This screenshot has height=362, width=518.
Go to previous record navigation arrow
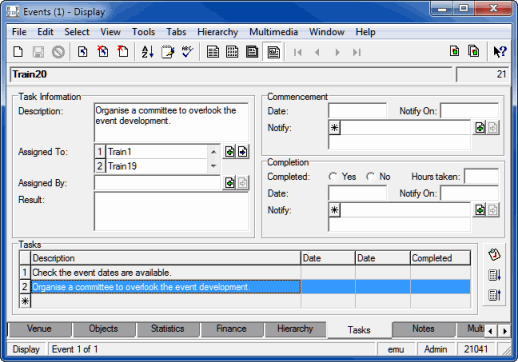coord(317,52)
